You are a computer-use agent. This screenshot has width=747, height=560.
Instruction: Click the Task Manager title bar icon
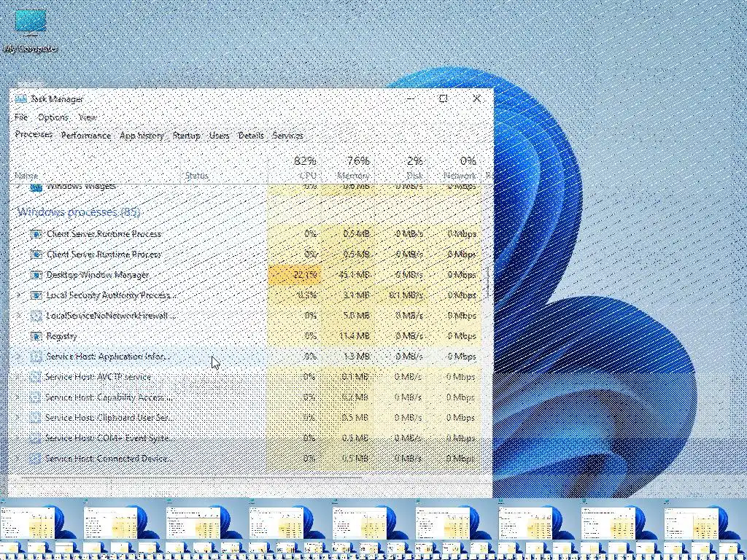click(x=20, y=99)
